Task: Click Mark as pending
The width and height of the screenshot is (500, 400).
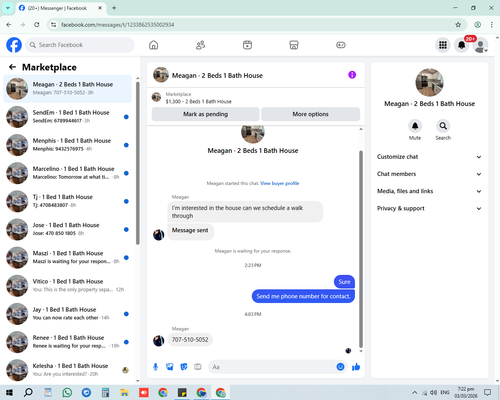Action: pos(205,114)
